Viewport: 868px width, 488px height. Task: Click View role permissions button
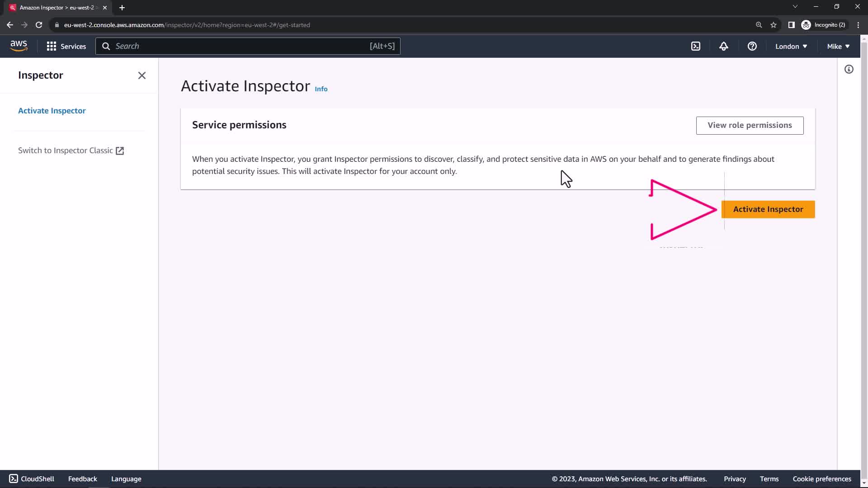pos(750,125)
